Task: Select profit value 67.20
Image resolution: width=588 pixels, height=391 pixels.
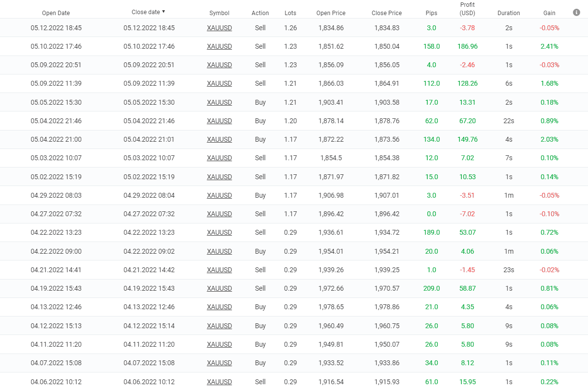Action: click(x=468, y=121)
